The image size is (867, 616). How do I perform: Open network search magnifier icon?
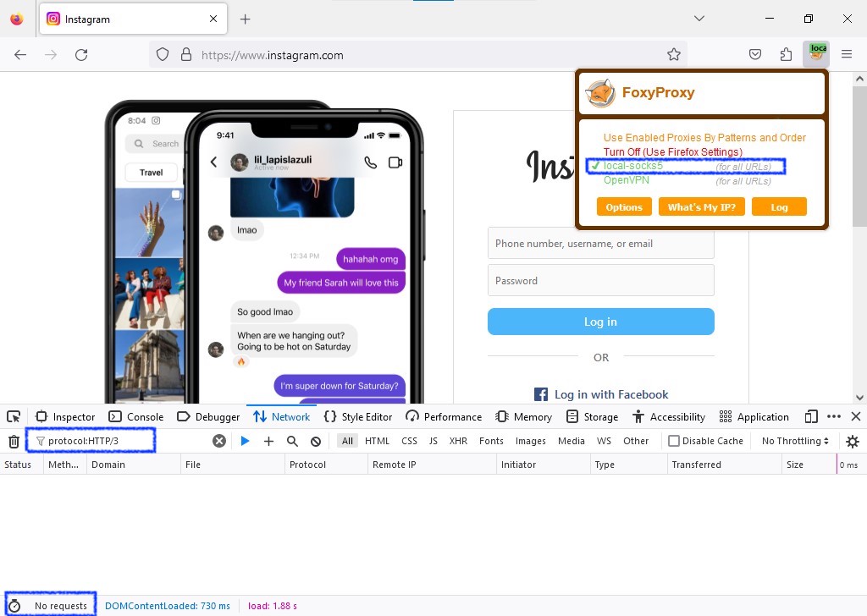point(292,441)
